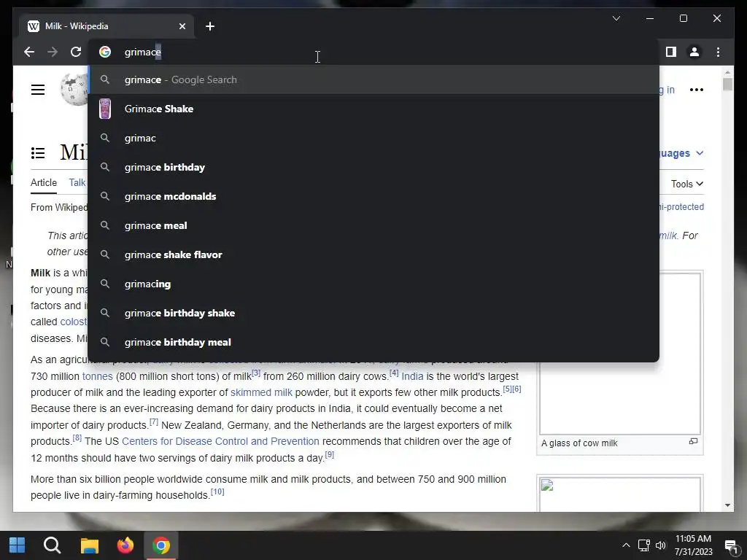Open Chrome side panel icon
Screen dimensions: 747x560
pyautogui.click(x=671, y=52)
